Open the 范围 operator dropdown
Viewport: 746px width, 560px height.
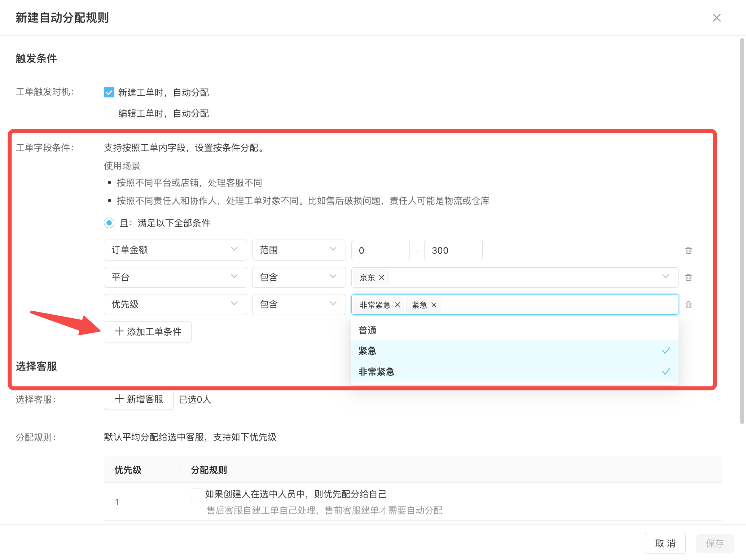[299, 250]
